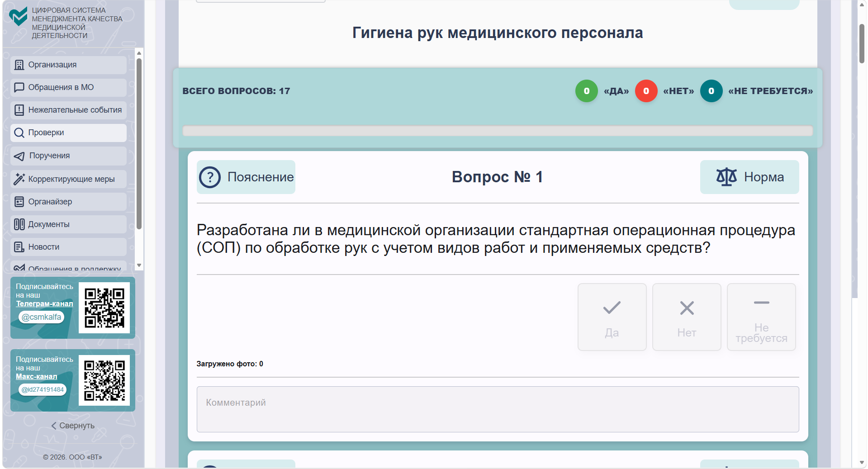Click the red «НЕТ» counter circle

pos(646,91)
